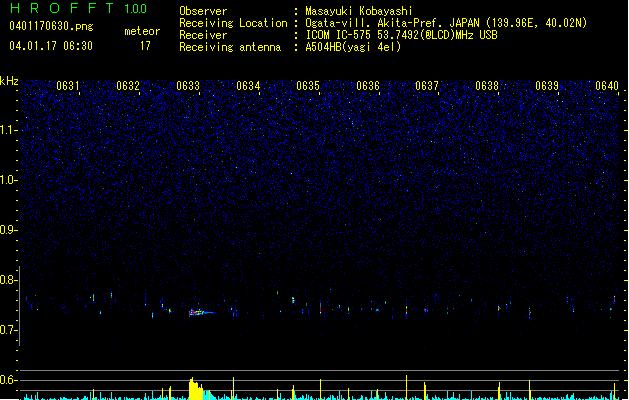This screenshot has height=400, width=629.
Task: Select the ICOM IC-575 receiver description
Action: click(x=402, y=35)
